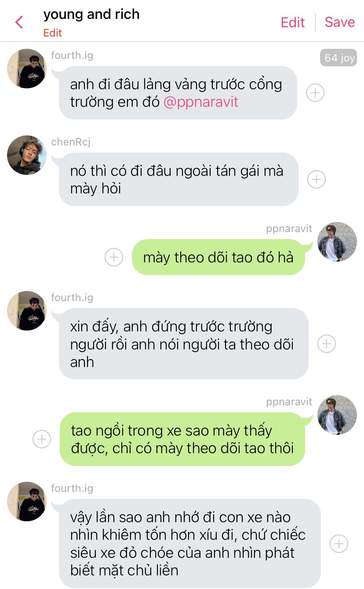Click the orange Edit link under title
The width and height of the screenshot is (364, 589).
click(x=52, y=33)
